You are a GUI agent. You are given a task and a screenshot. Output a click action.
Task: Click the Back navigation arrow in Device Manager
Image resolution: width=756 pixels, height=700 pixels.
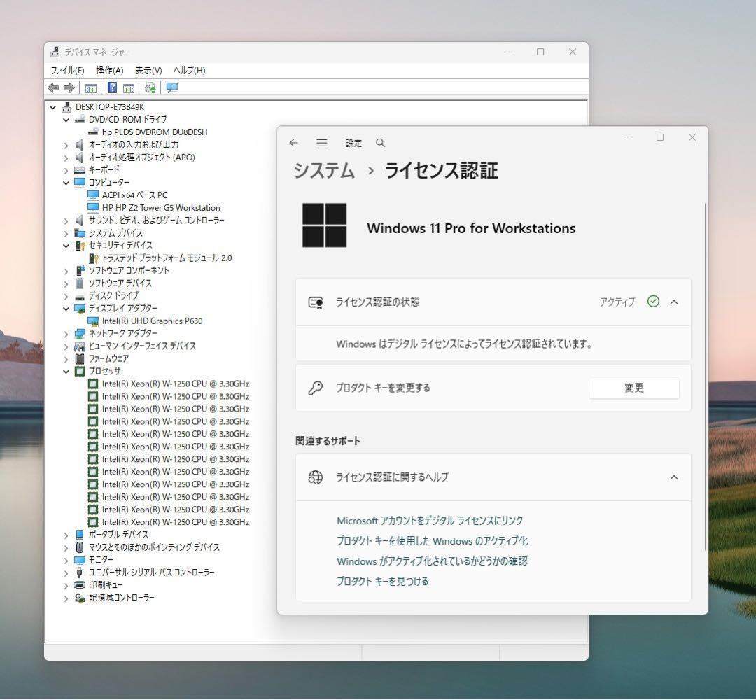pyautogui.click(x=55, y=87)
